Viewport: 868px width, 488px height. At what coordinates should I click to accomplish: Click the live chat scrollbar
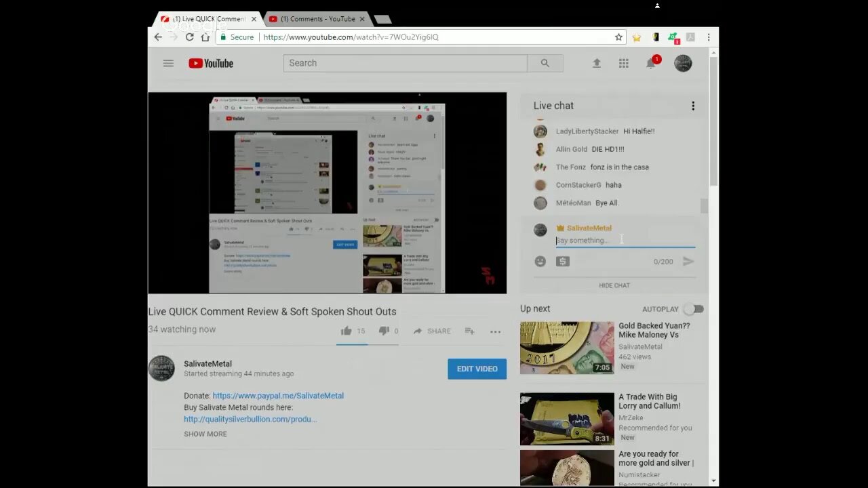click(x=704, y=205)
